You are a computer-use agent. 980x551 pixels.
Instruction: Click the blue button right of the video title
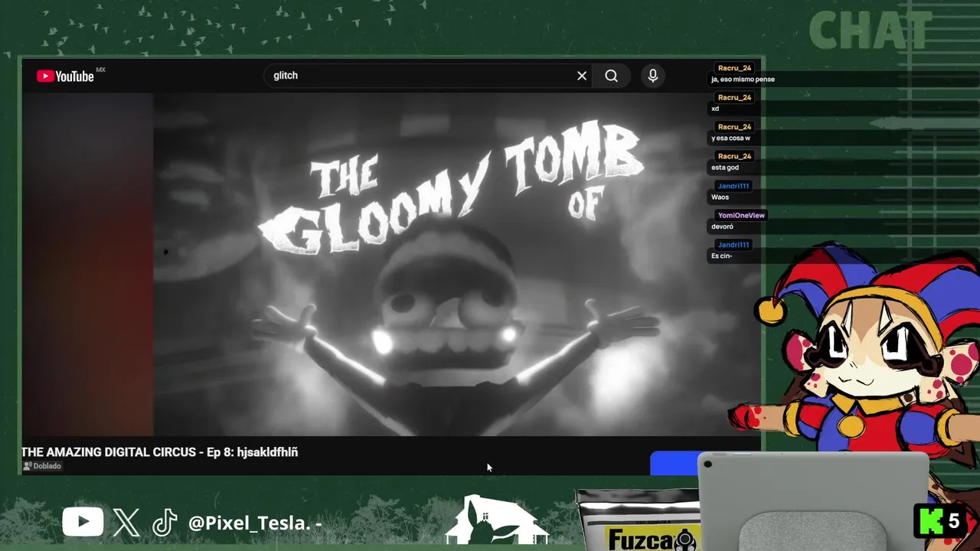(675, 464)
